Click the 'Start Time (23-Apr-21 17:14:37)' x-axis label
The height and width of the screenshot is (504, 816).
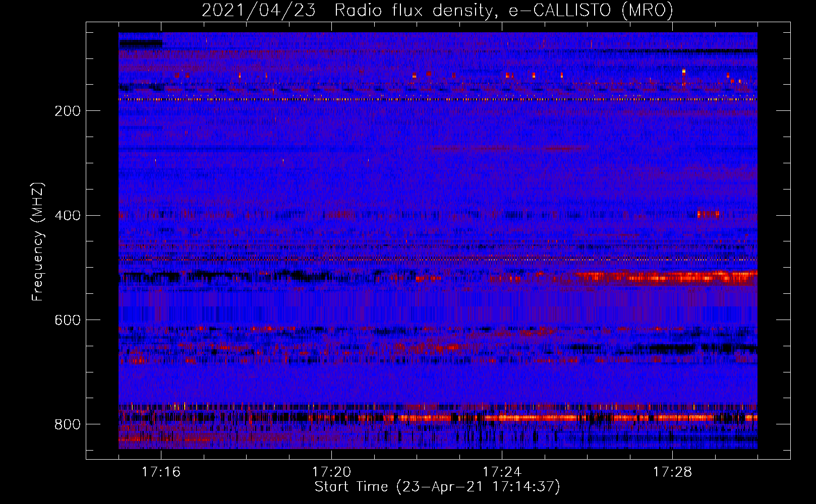click(437, 487)
